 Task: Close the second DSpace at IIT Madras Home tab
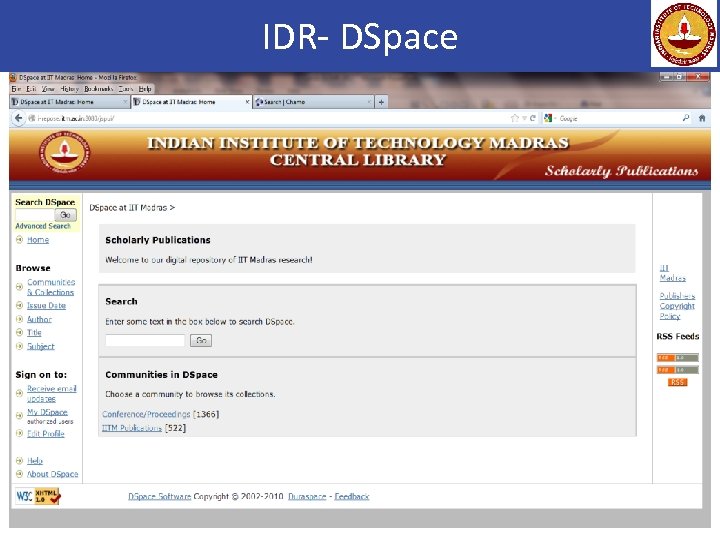(x=247, y=102)
